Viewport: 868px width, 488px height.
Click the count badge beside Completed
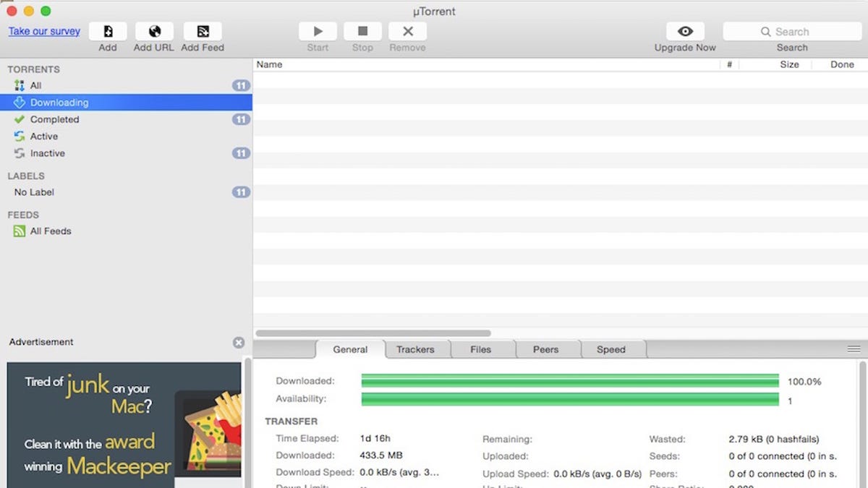(241, 119)
